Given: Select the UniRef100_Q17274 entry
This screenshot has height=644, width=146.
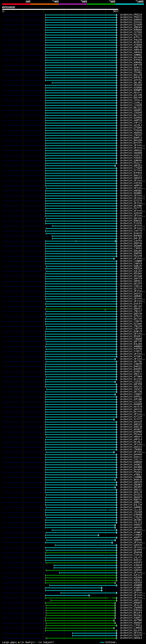Looking at the screenshot, I should pos(131,289).
